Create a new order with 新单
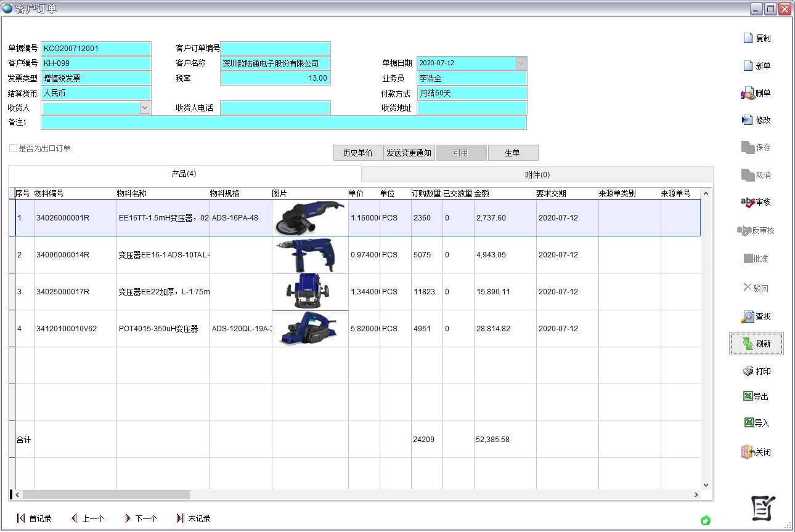The image size is (795, 532). 748,66
